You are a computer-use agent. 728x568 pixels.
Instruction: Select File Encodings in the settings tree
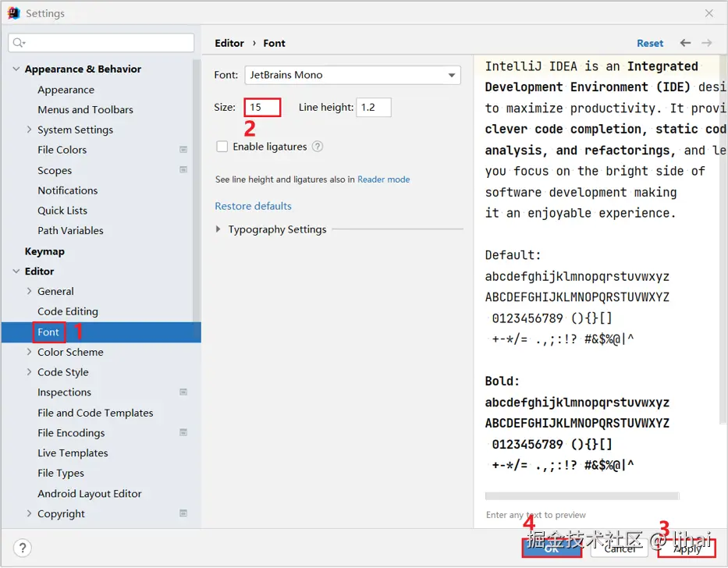tap(71, 433)
